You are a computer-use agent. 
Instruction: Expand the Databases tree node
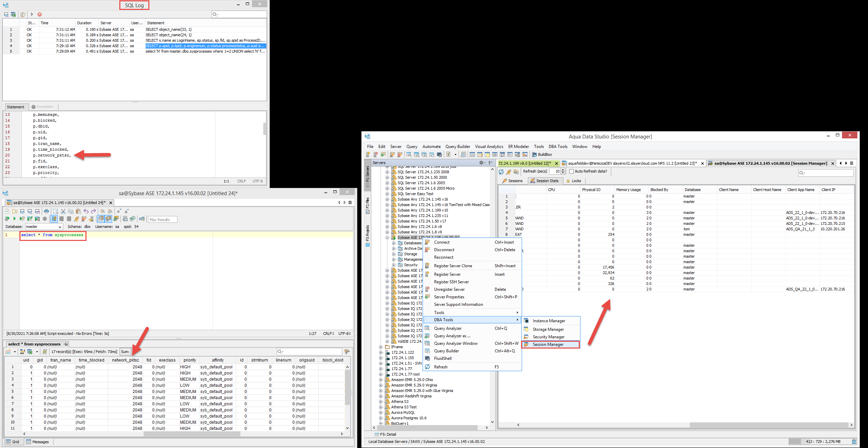click(393, 243)
